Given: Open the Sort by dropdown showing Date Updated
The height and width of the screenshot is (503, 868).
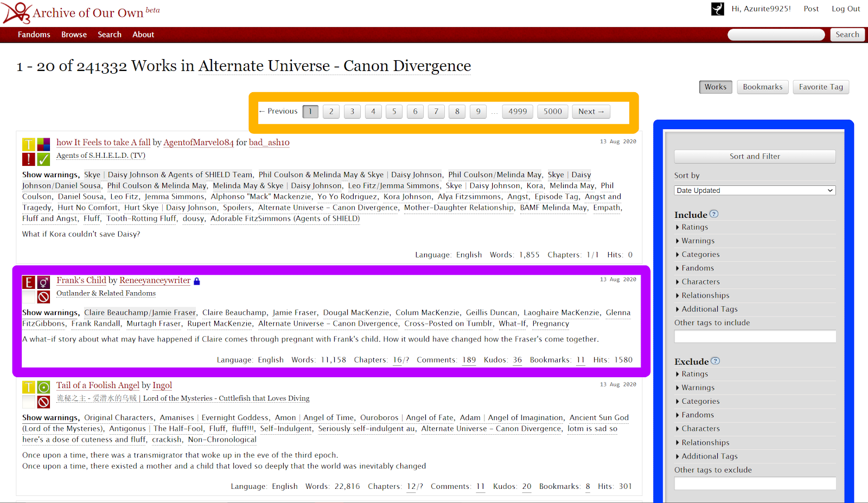Looking at the screenshot, I should pos(755,190).
